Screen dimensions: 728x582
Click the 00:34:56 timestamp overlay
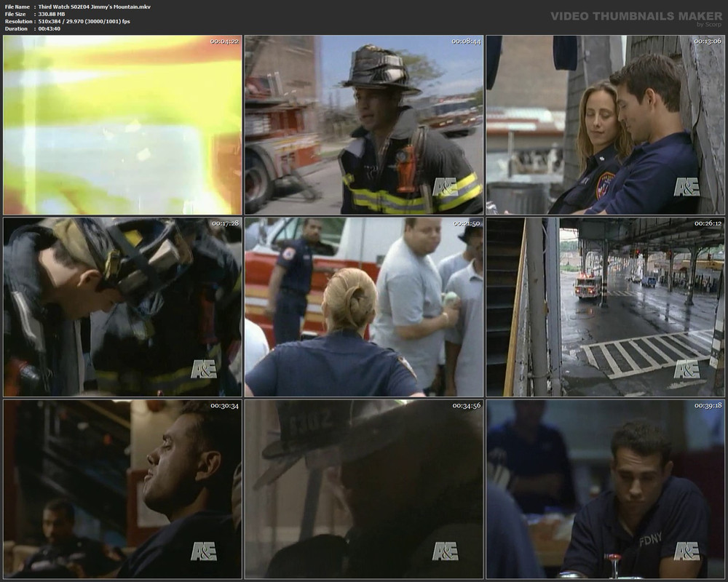tap(467, 406)
